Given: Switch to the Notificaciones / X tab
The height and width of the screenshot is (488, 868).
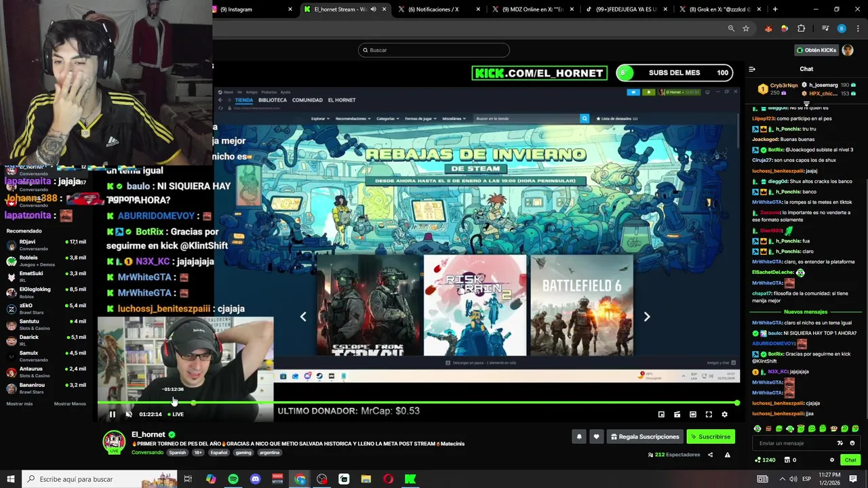Looking at the screenshot, I should click(437, 9).
